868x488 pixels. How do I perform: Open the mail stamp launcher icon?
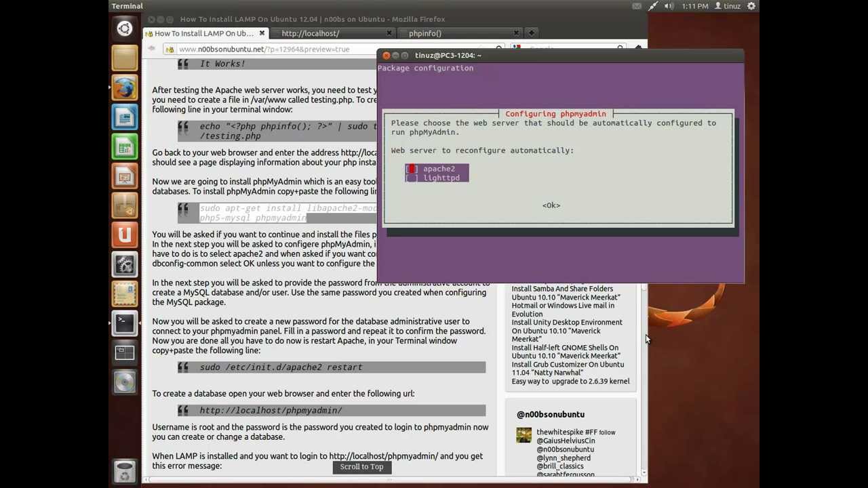(125, 293)
